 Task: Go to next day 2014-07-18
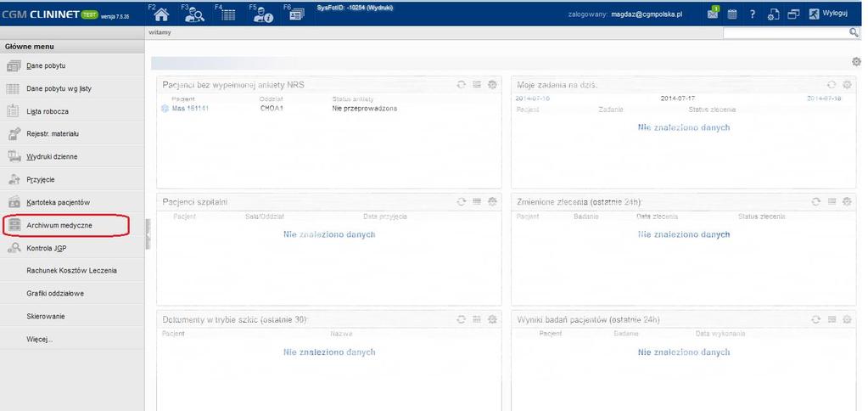824,98
